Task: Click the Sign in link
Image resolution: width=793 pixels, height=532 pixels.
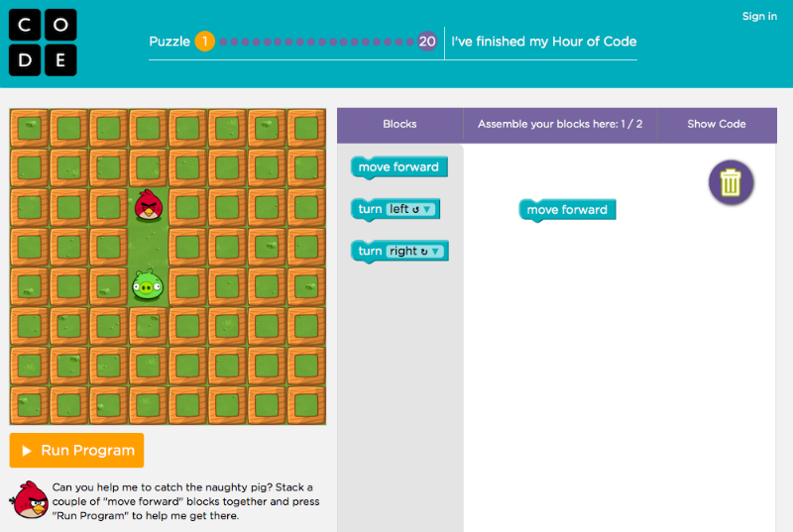Action: point(759,16)
